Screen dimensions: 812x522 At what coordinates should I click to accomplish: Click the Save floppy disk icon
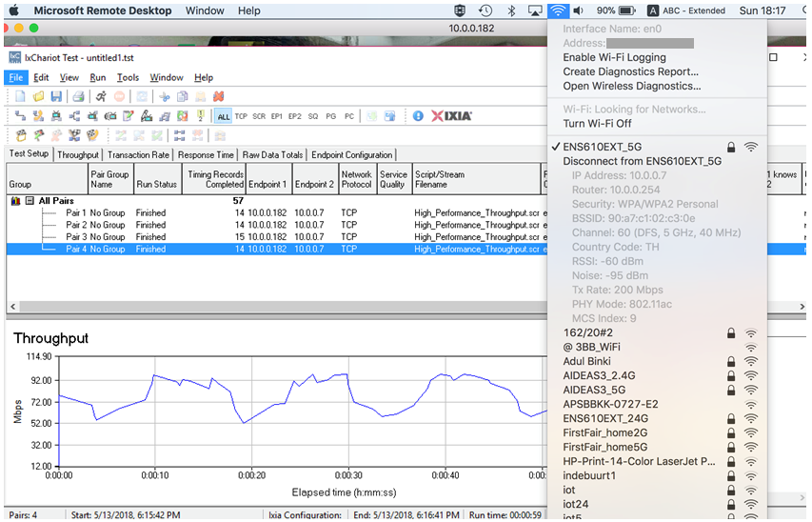pos(56,96)
